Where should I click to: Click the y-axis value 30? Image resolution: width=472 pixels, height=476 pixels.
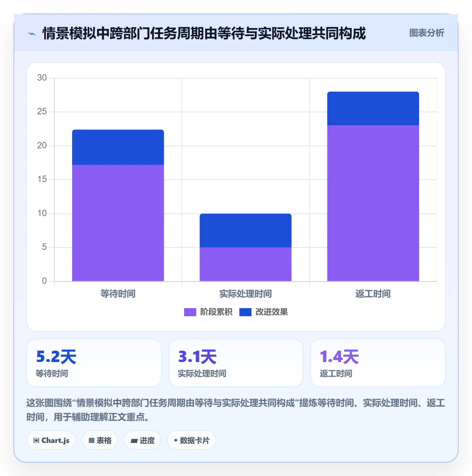(x=42, y=78)
